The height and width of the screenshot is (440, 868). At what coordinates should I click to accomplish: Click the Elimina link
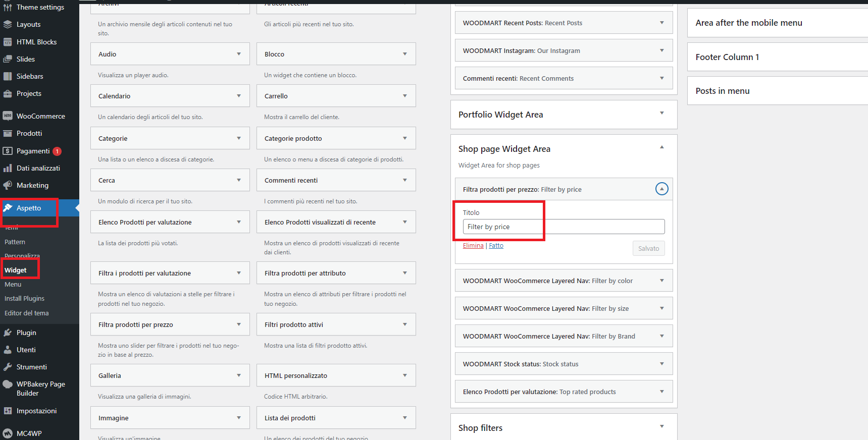(x=473, y=246)
